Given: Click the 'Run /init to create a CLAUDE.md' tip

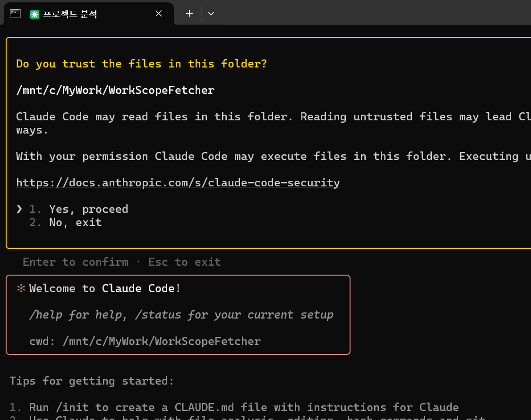Looking at the screenshot, I should pyautogui.click(x=244, y=407).
